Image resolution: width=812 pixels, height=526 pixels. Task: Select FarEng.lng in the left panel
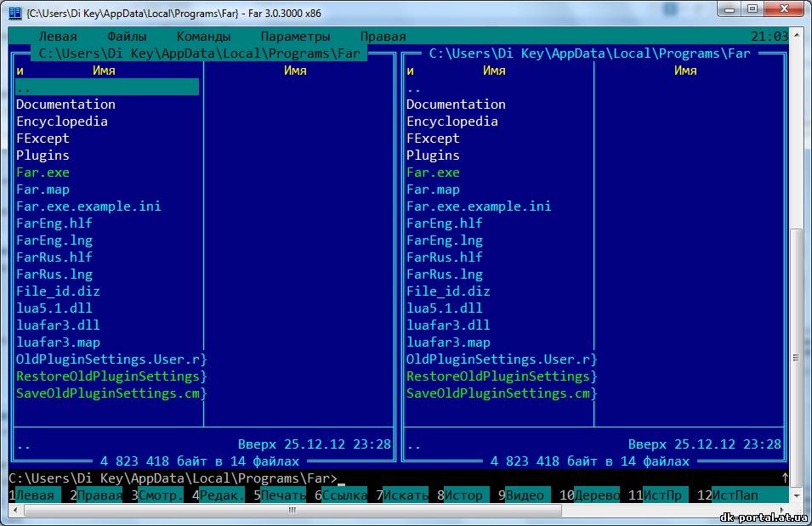click(54, 240)
